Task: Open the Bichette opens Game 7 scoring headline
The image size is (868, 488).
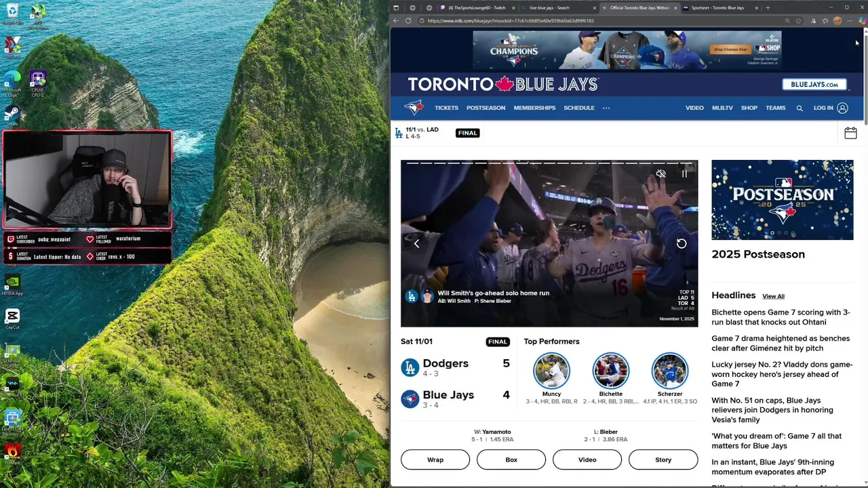Action: tap(781, 317)
